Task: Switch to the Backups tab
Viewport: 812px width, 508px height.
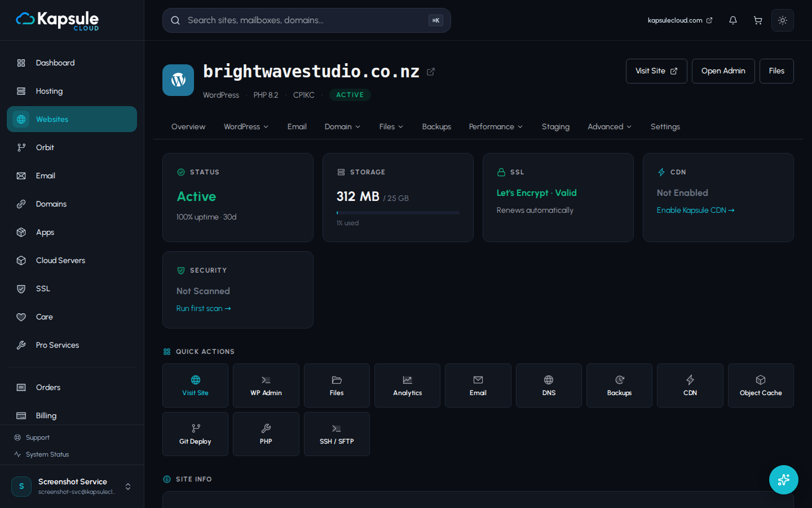Action: click(436, 126)
